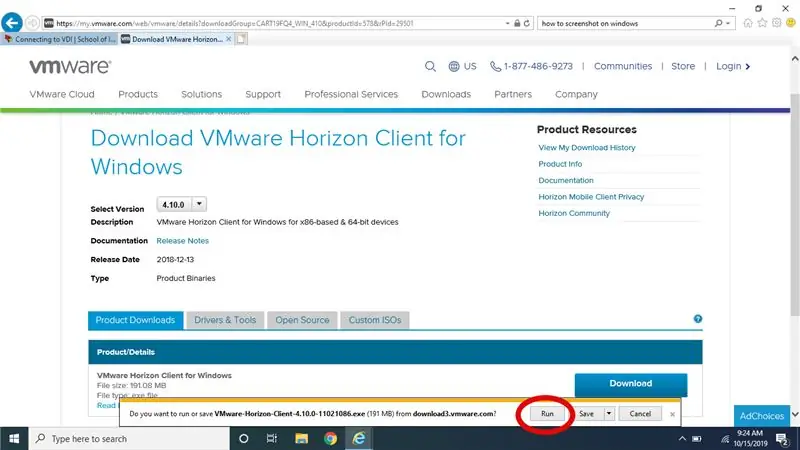Open the VMware Cloud navigation menu
800x450 pixels.
coord(62,94)
